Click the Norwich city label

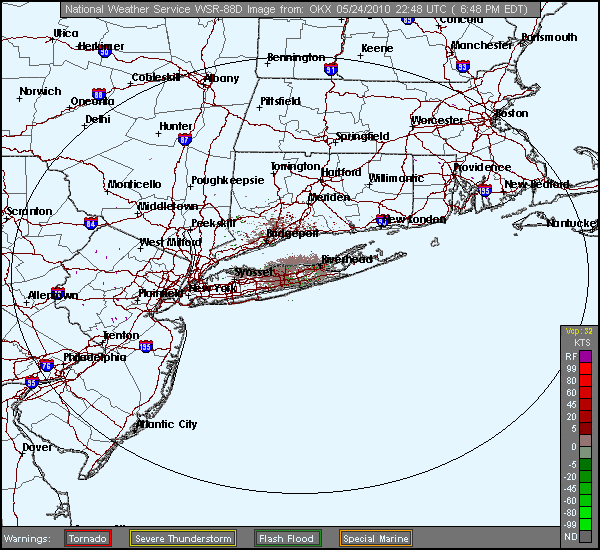click(x=40, y=91)
